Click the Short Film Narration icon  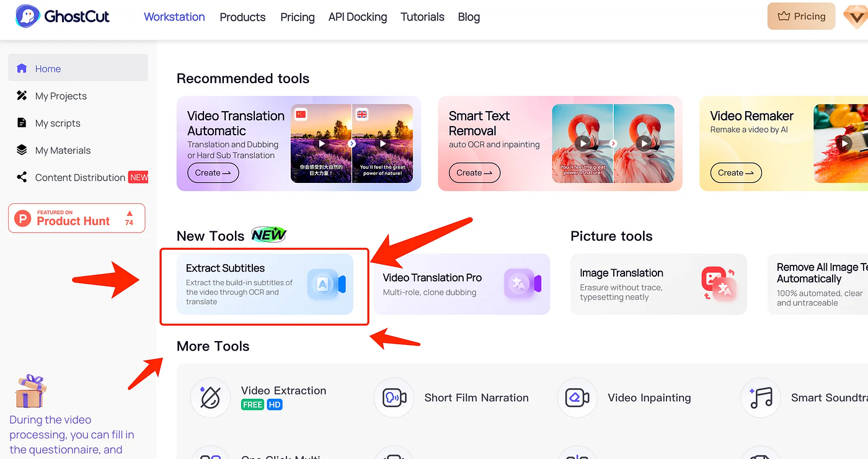[394, 398]
